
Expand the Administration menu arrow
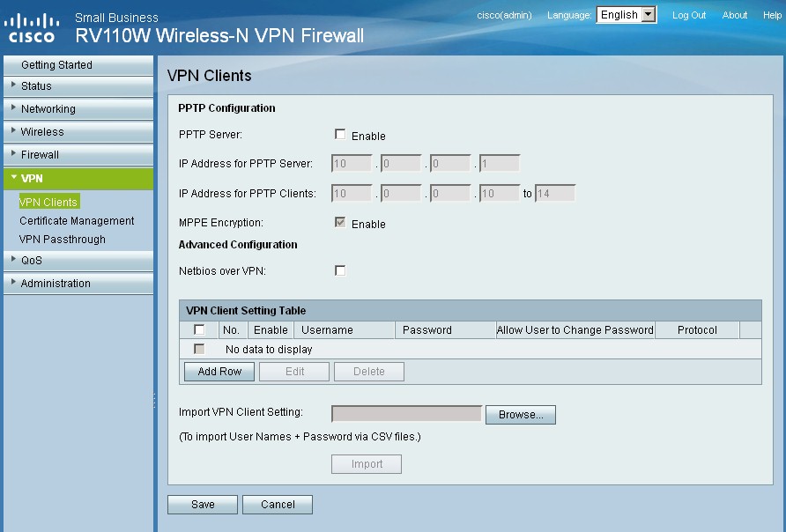coord(13,282)
